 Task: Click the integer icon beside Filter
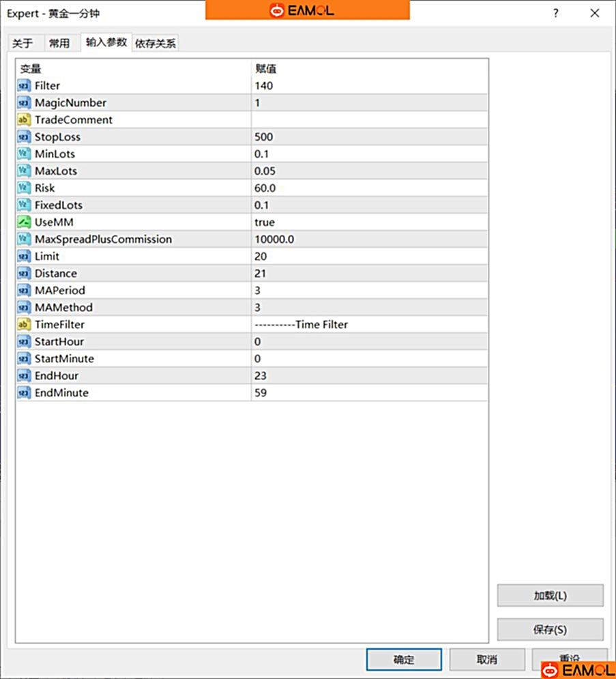tap(24, 86)
